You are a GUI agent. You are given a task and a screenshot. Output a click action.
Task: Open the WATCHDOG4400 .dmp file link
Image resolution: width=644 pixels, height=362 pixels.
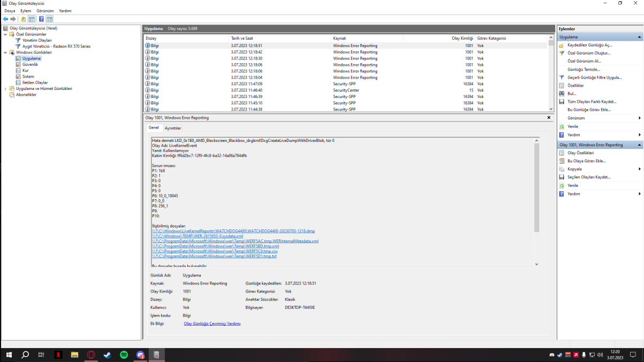coord(233,231)
